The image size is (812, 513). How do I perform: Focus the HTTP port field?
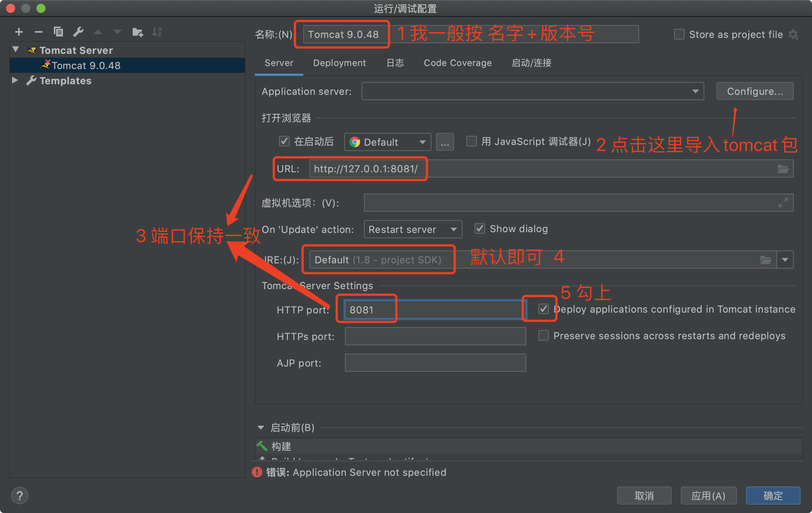pyautogui.click(x=435, y=310)
